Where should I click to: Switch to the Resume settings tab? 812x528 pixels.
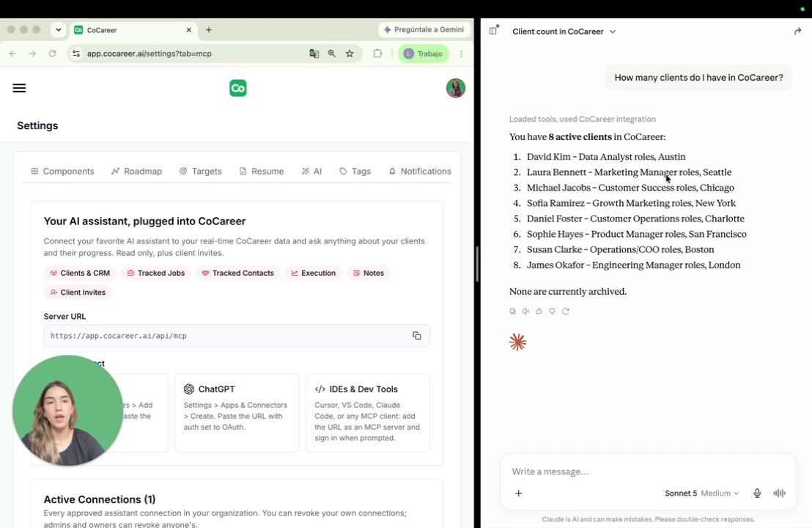262,171
